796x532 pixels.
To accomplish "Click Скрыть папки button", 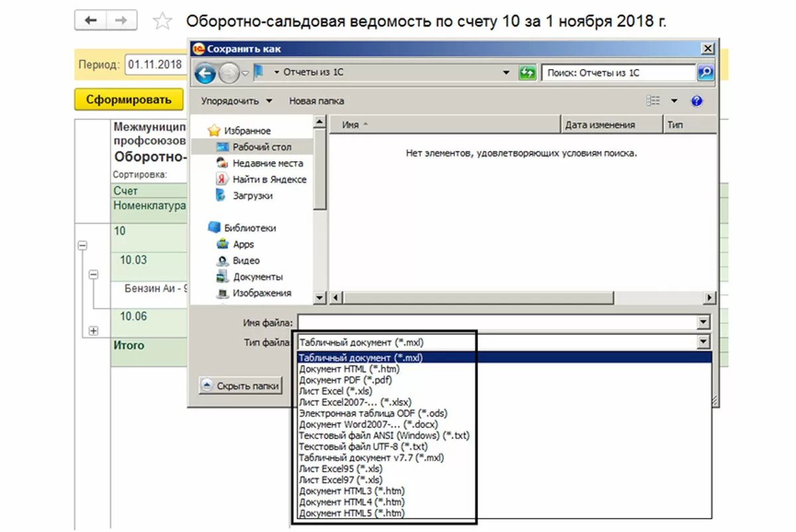I will 240,385.
